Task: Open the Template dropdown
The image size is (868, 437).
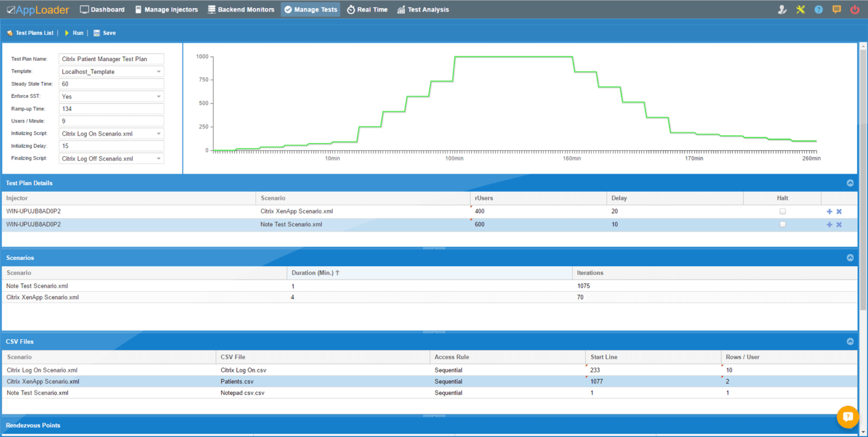Action: click(158, 71)
